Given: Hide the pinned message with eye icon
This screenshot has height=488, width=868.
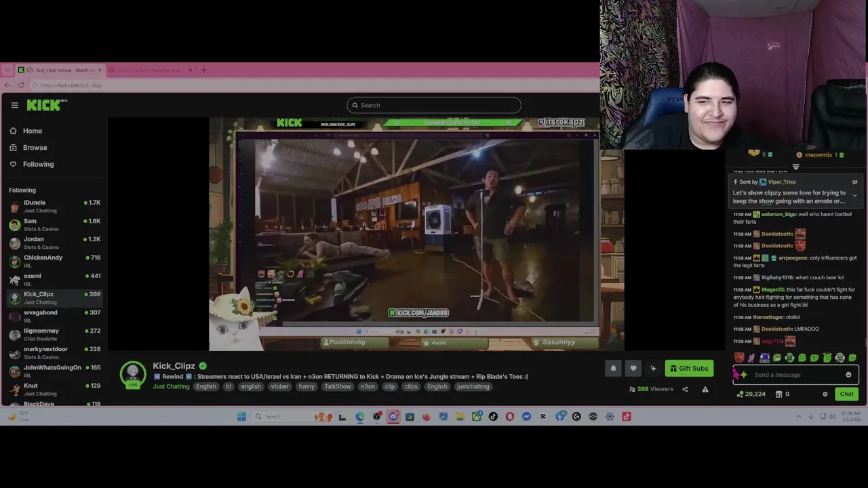Looking at the screenshot, I should (854, 182).
